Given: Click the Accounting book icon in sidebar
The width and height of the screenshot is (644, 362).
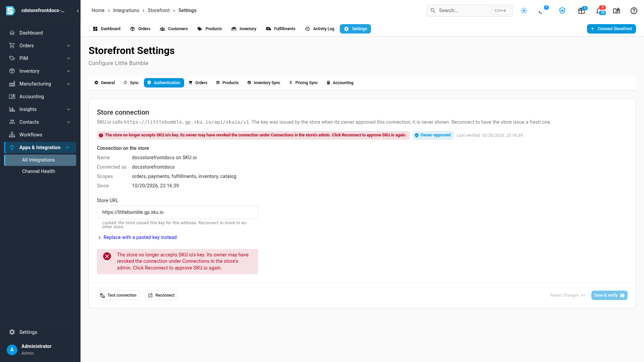Looking at the screenshot, I should tap(12, 97).
